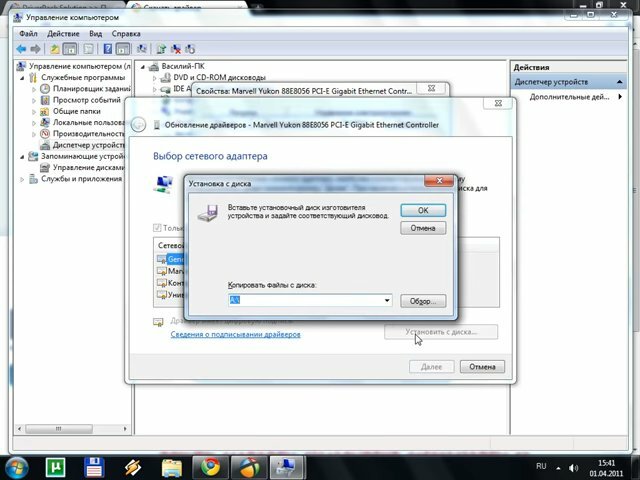Open the orange striped taskbar app
This screenshot has height=480, width=640.
pos(133,467)
